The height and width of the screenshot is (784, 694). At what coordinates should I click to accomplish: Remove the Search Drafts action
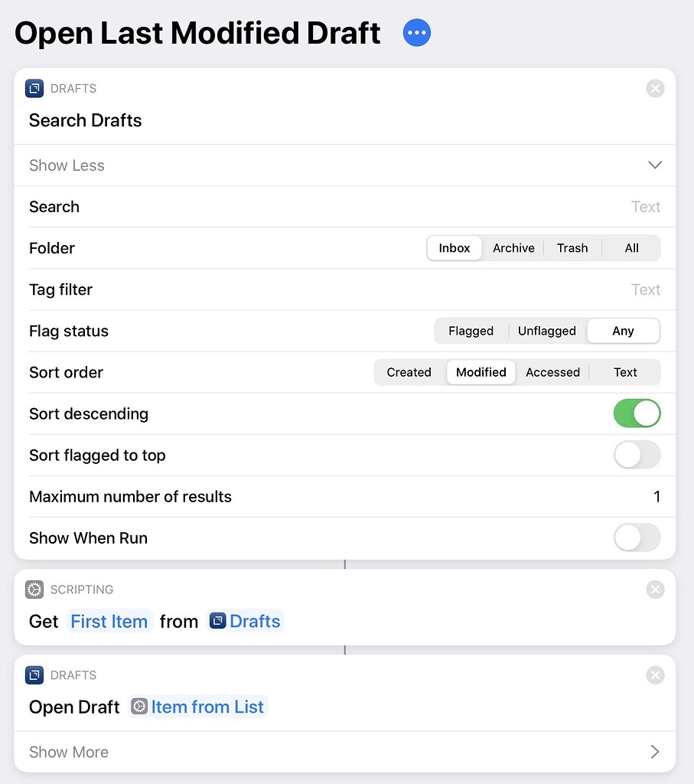coord(655,88)
